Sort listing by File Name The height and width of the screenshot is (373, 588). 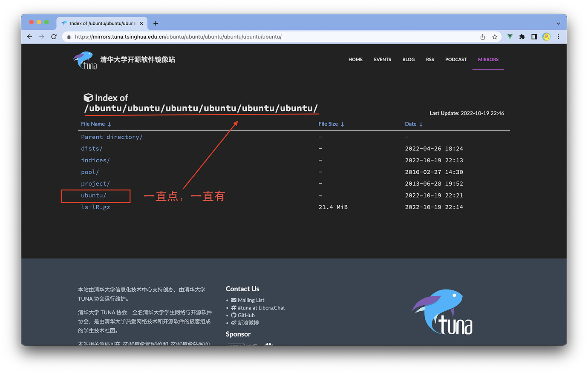pyautogui.click(x=96, y=124)
